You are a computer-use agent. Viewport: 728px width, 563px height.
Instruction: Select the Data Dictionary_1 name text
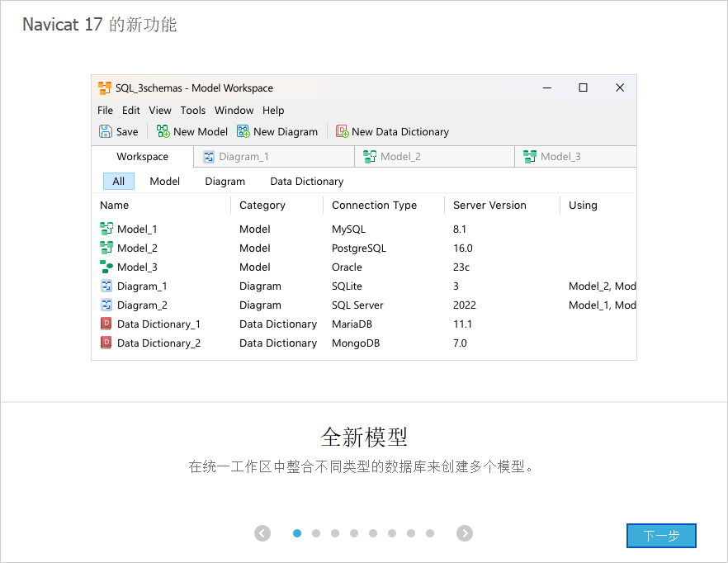pos(158,324)
